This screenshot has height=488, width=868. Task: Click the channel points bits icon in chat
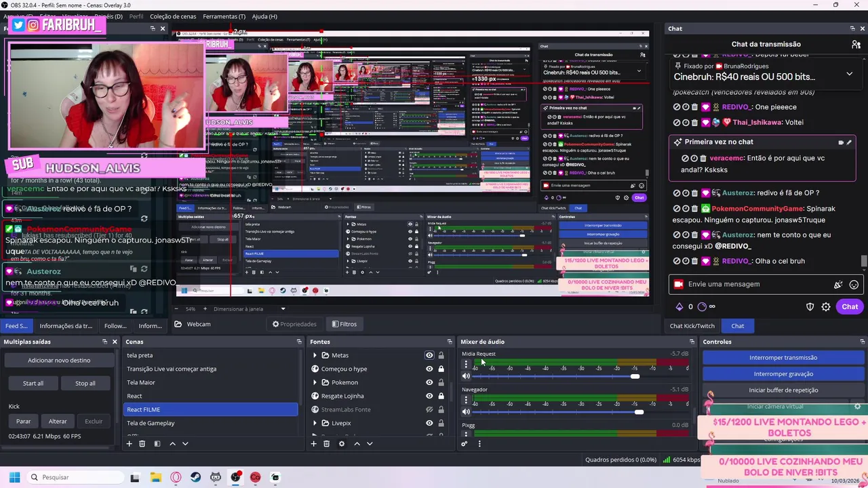pos(679,307)
